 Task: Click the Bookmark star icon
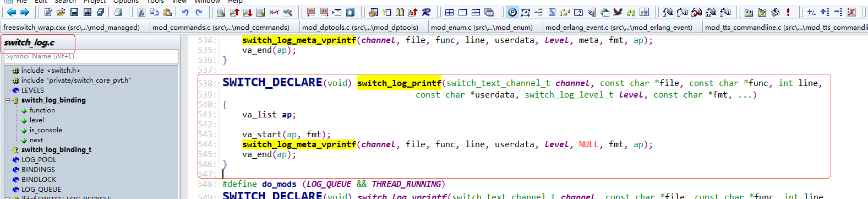(350, 12)
